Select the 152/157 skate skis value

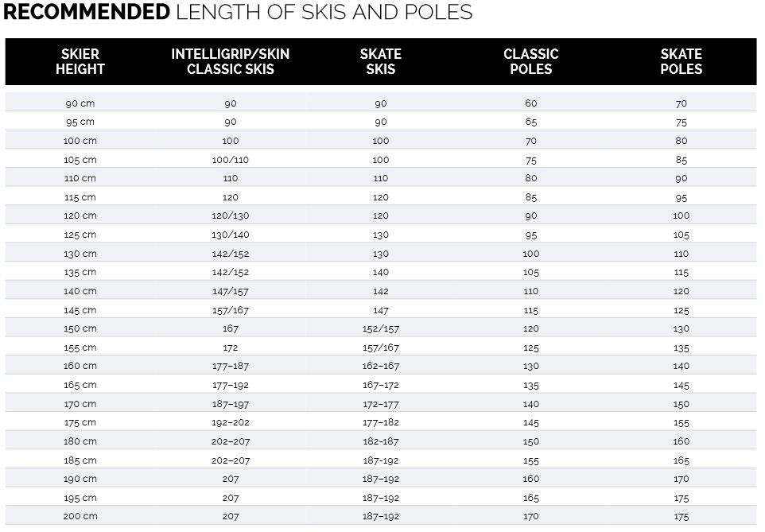pos(380,328)
